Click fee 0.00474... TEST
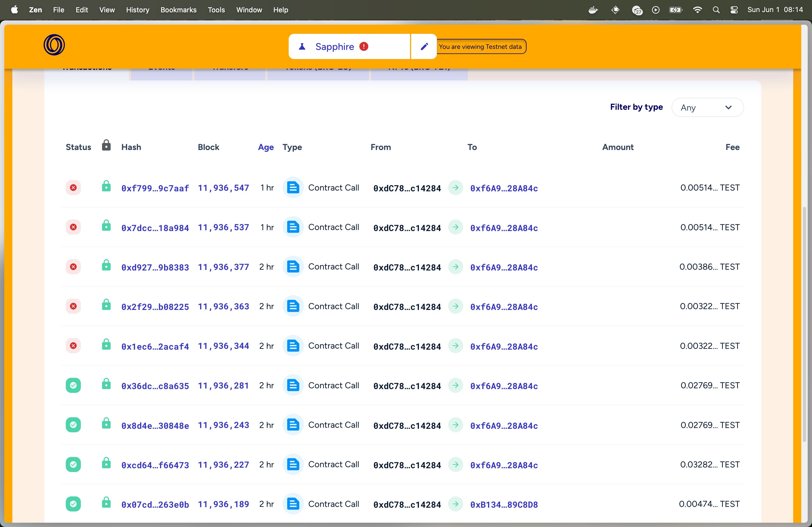812x527 pixels. (x=709, y=504)
